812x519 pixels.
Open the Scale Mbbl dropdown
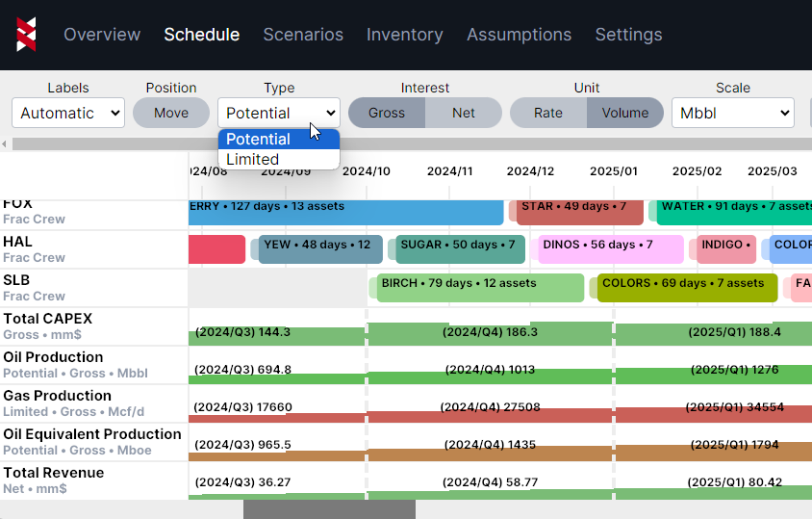(732, 113)
